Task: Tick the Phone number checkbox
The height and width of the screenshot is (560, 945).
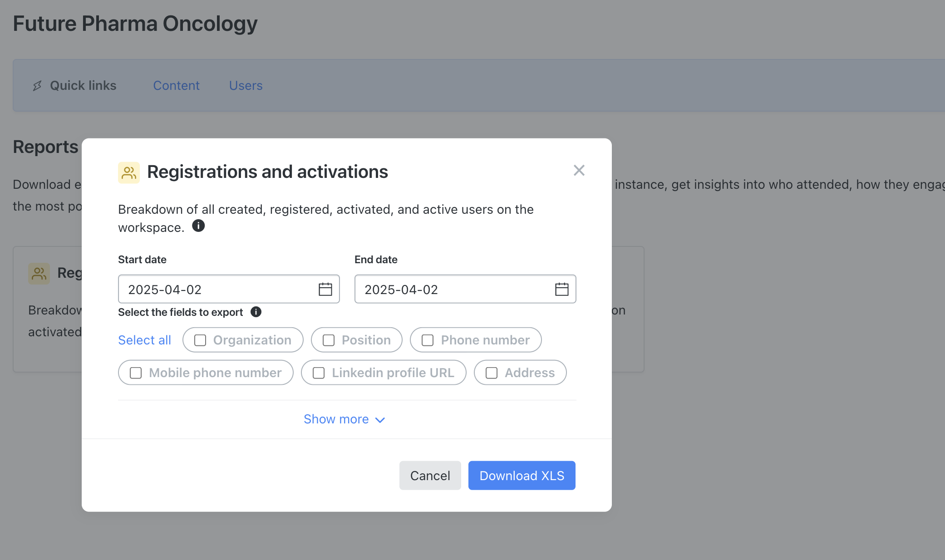Action: 428,340
